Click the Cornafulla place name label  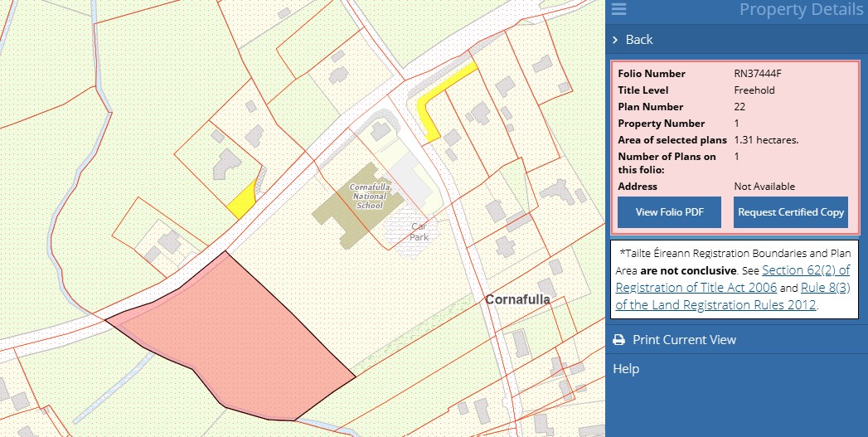point(517,299)
